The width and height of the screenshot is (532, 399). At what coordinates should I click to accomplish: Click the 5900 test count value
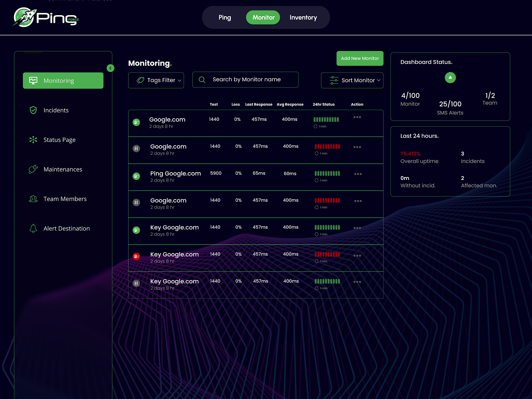[x=216, y=173]
